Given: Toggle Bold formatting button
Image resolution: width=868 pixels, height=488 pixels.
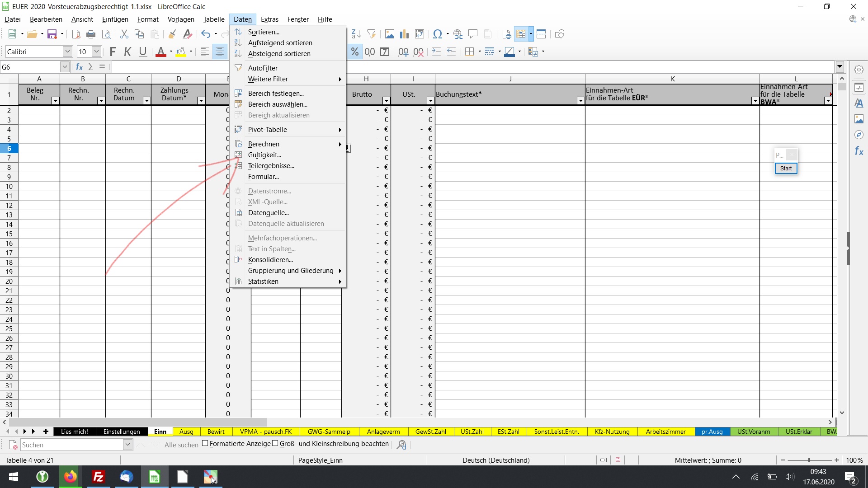Looking at the screenshot, I should pyautogui.click(x=113, y=52).
